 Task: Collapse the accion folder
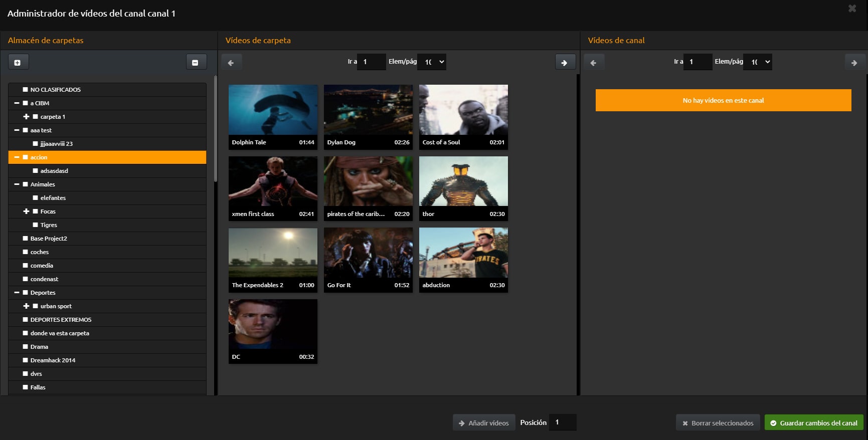[x=17, y=157]
